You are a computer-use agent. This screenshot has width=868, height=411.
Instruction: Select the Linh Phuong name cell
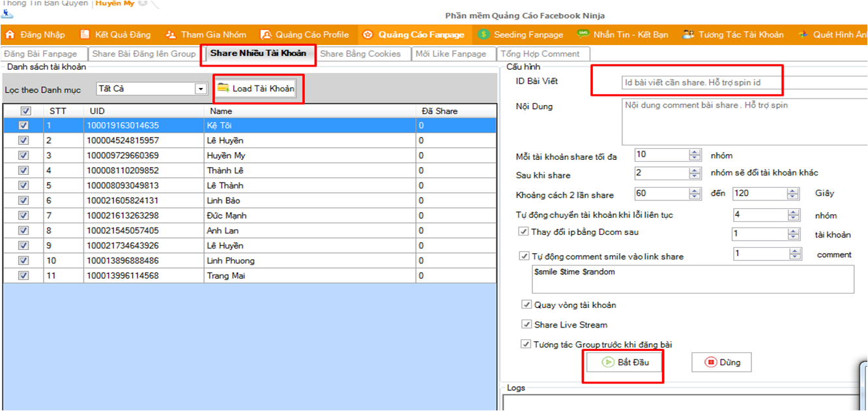[310, 260]
